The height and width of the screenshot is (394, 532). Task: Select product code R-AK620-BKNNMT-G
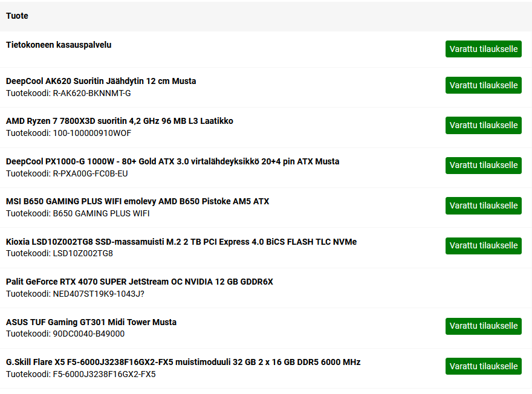click(x=92, y=93)
